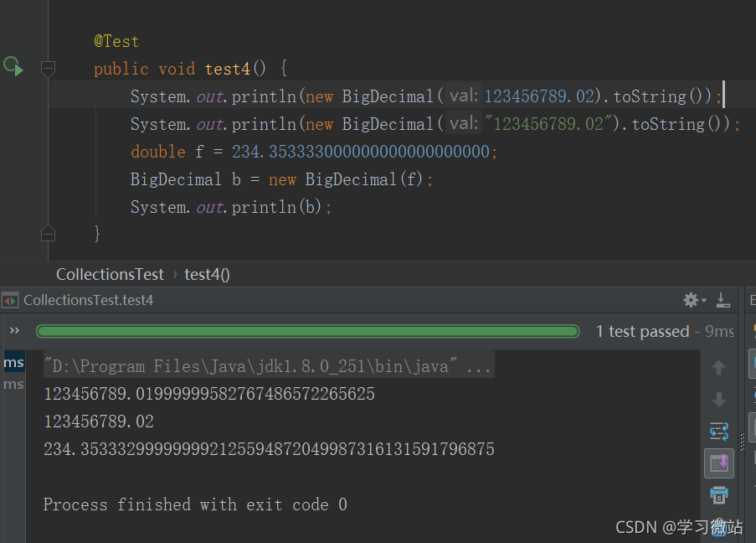Click the System.out.println(b) statement
The width and height of the screenshot is (756, 543).
point(231,207)
